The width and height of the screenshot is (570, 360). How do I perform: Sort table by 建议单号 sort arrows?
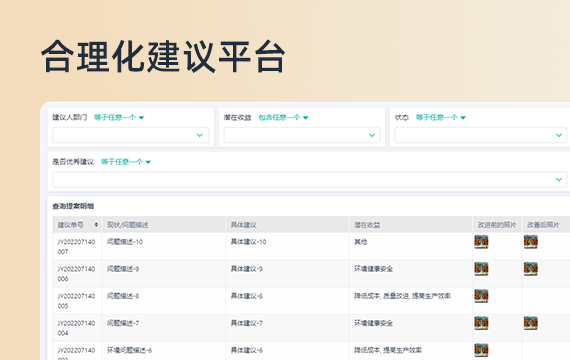[96, 225]
